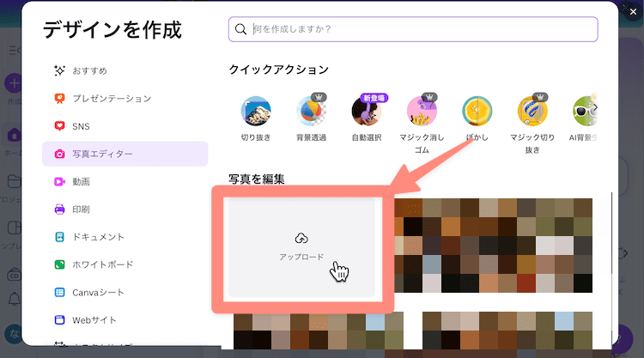Open the SNS category
This screenshot has width=644, height=358.
tap(125, 126)
